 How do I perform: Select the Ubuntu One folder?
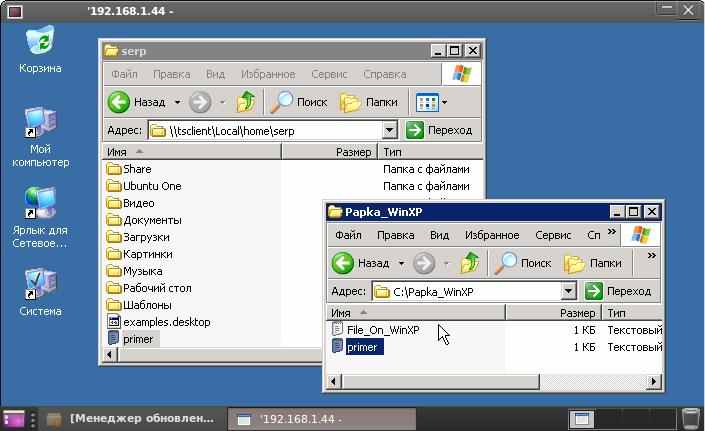click(x=144, y=186)
